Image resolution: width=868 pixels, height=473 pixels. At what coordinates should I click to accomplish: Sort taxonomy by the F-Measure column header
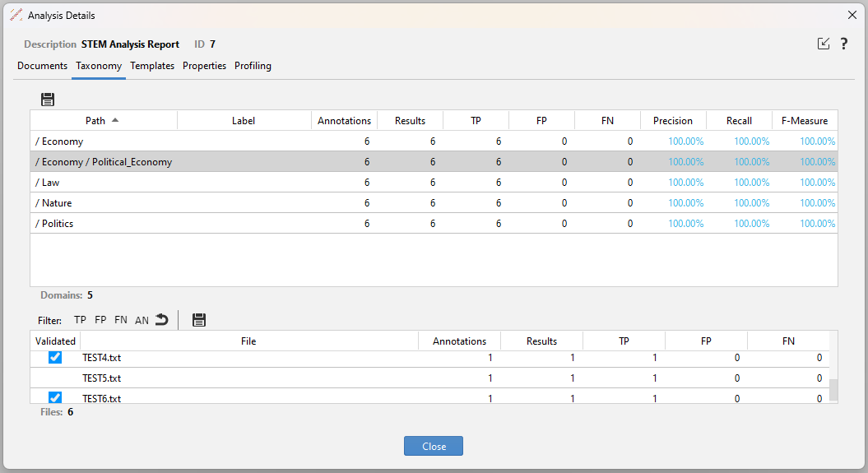(804, 121)
